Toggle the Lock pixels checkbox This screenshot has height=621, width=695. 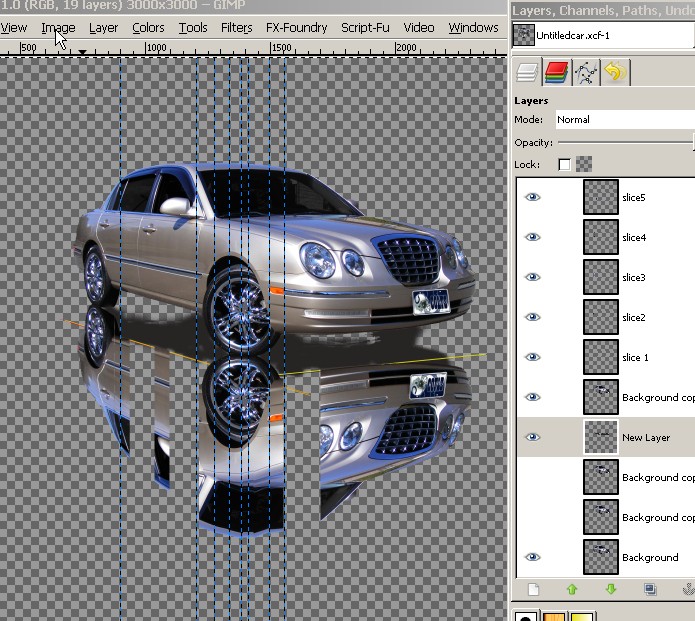tap(564, 164)
